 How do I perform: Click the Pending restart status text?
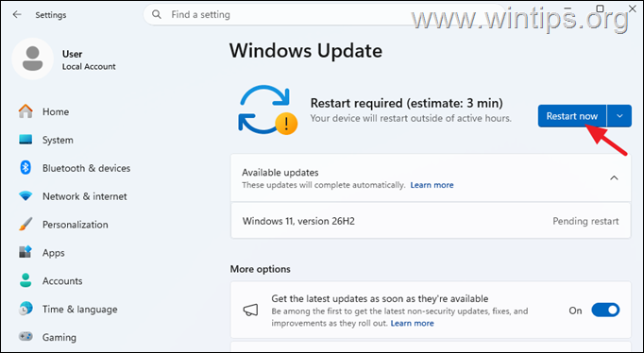click(x=585, y=221)
